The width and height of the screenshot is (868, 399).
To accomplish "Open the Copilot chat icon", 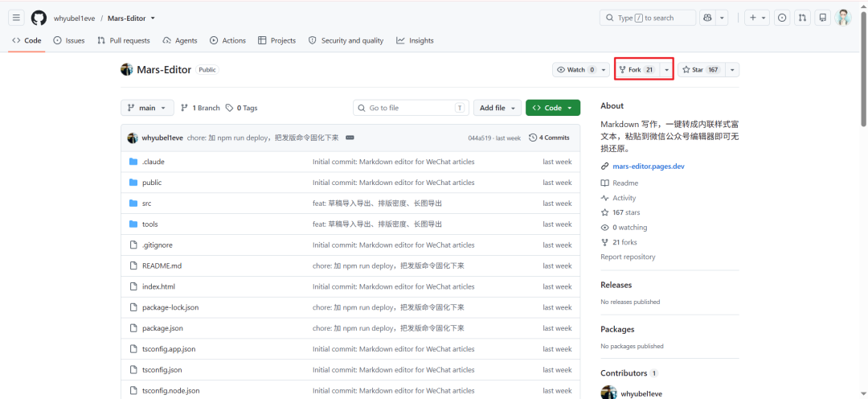I will (707, 18).
